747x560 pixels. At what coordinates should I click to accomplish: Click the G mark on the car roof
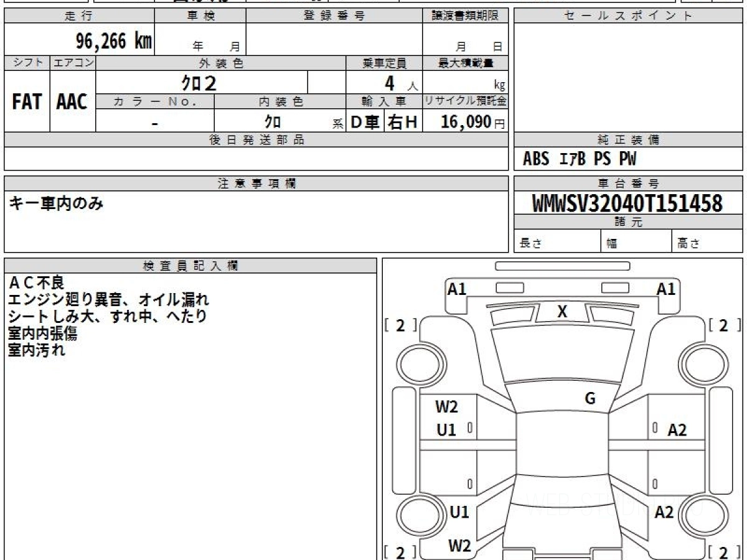[590, 399]
